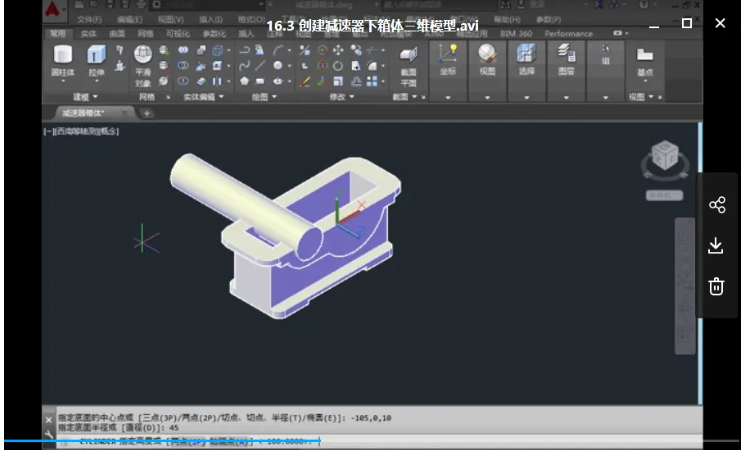Screen dimensions: 744x450
Task: Expand the 绘图 panel dropdown
Action: click(274, 96)
